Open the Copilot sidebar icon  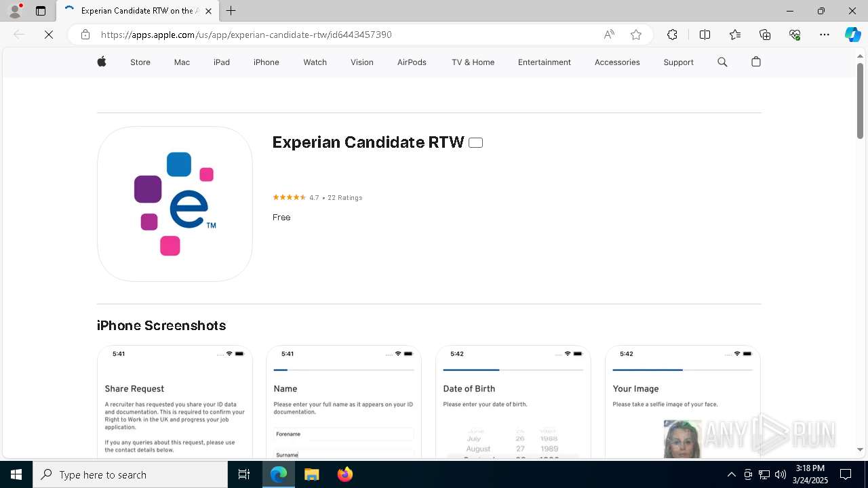(852, 35)
